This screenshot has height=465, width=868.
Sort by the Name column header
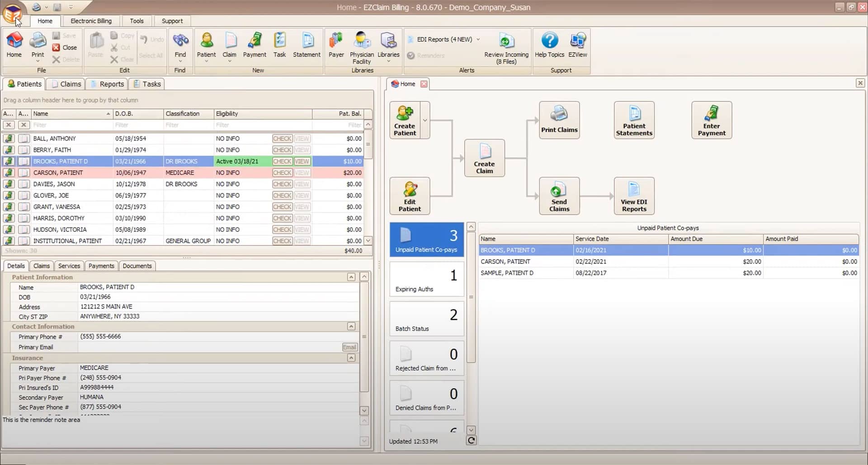(71, 113)
